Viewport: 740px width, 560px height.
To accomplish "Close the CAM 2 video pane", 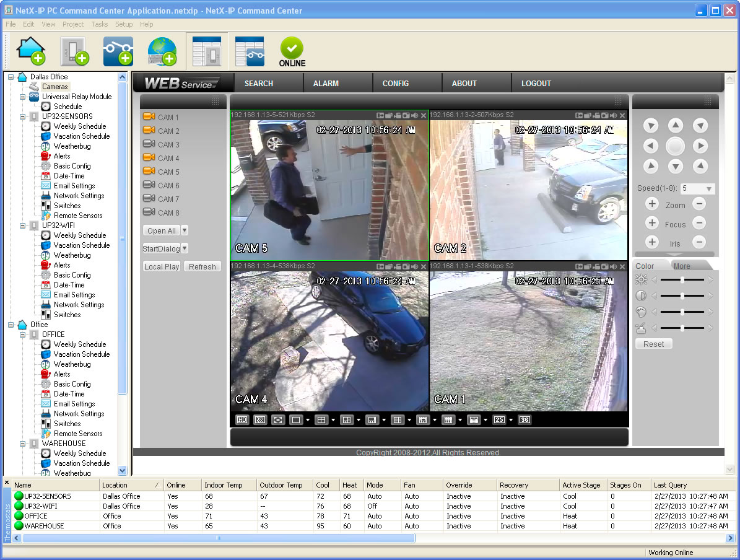I will (622, 115).
